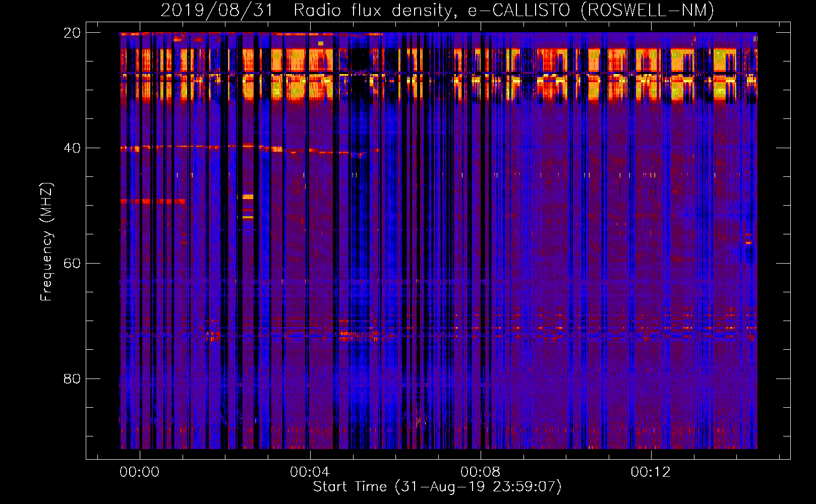Click the 00:12 time tick label
816x504 pixels.
click(x=651, y=472)
